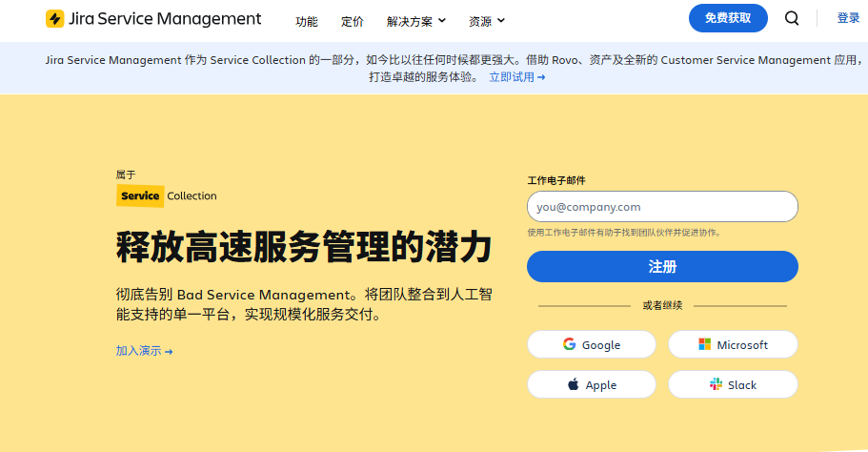Click the Microsoft logo in the sign-up options
The image size is (868, 452).
point(704,344)
